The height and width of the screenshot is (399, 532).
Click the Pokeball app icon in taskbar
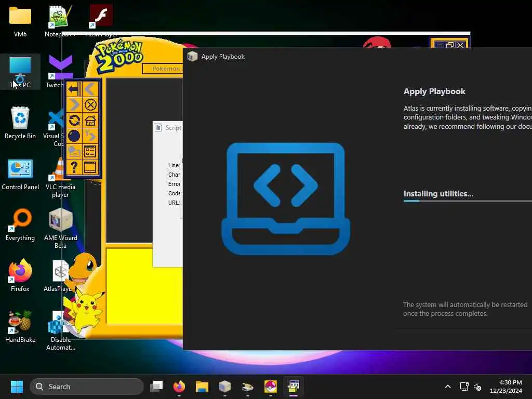(270, 387)
